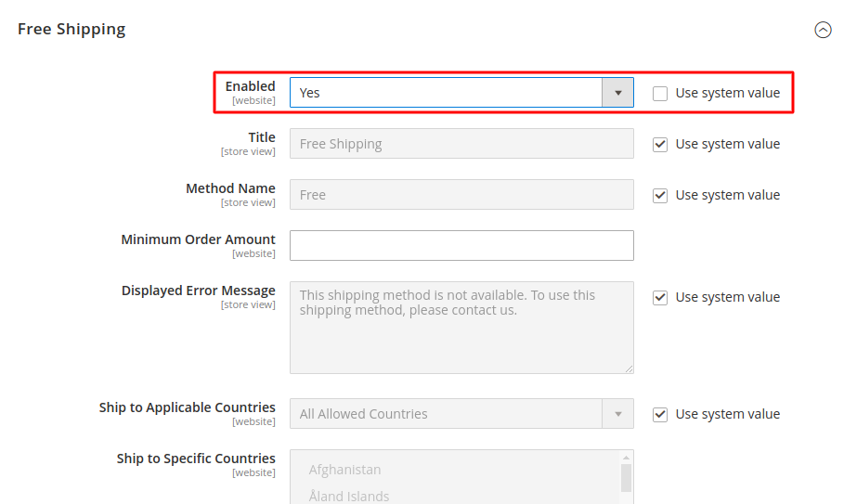Click the Free Shipping section heading
The image size is (857, 504).
(x=71, y=29)
